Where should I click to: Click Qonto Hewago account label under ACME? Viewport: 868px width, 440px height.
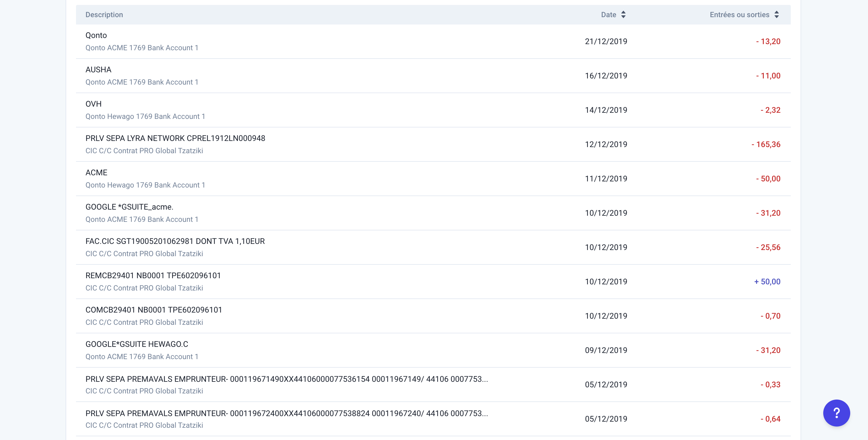145,185
